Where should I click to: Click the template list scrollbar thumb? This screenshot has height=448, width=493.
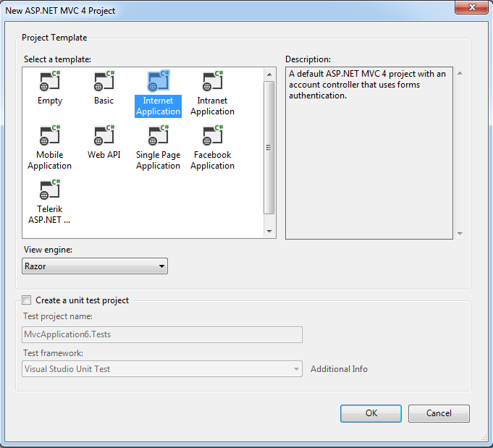pyautogui.click(x=269, y=148)
